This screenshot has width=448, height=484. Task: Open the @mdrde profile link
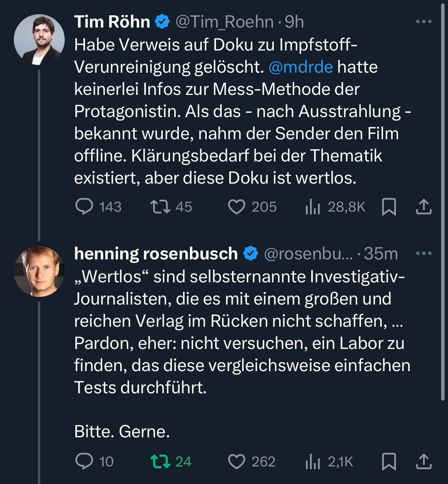click(x=301, y=67)
